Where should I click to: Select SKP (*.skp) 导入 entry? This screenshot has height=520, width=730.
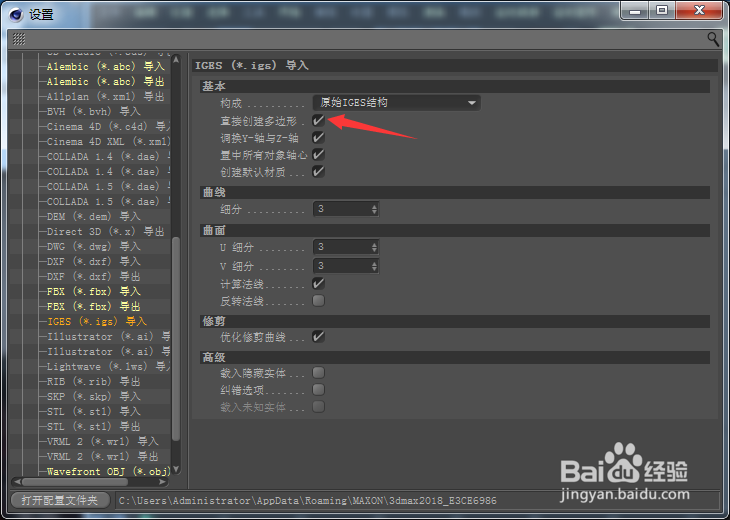(x=94, y=397)
